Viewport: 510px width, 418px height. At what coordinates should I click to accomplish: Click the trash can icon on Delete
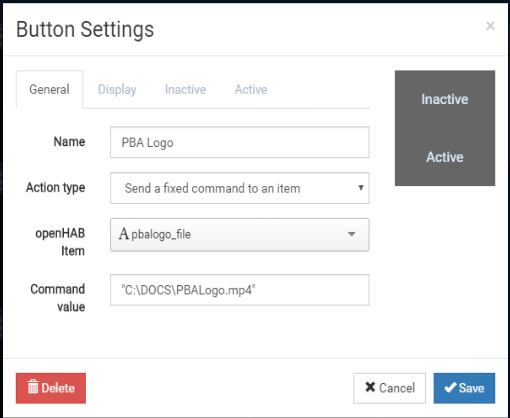click(x=33, y=387)
